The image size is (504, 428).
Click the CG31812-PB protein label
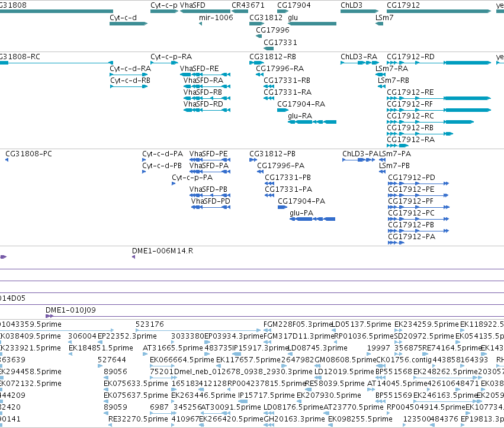[272, 154]
